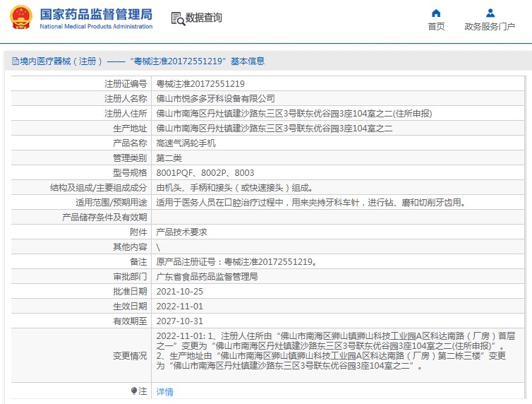The width and height of the screenshot is (532, 404).
Task: Click 第二类 management category value
Action: point(169,158)
